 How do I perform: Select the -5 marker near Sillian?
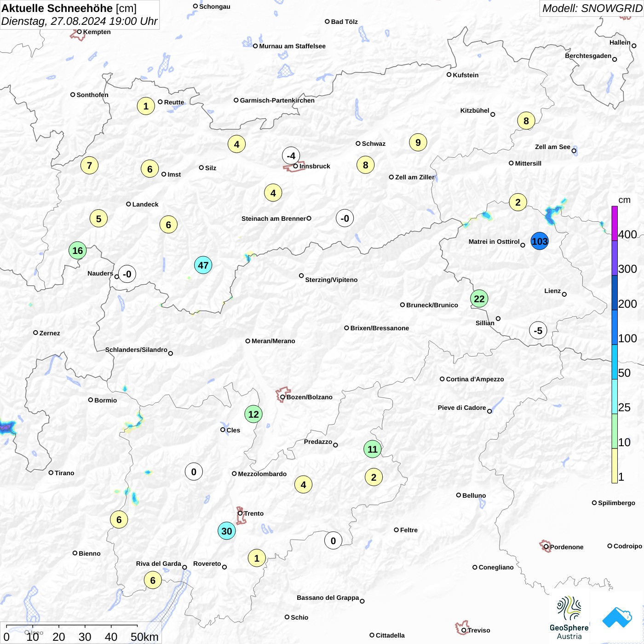(538, 330)
